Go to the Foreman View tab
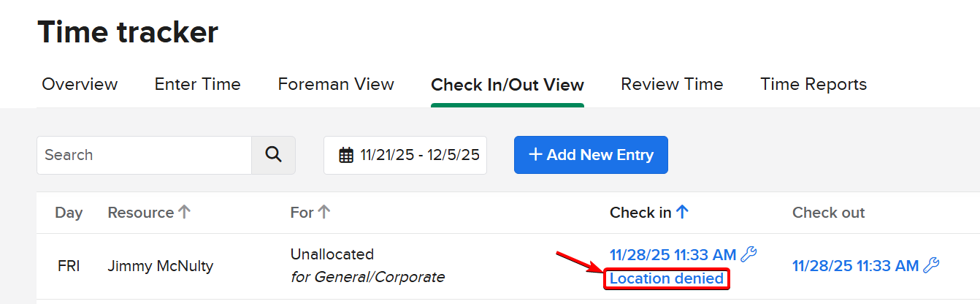This screenshot has width=980, height=304. click(x=336, y=85)
